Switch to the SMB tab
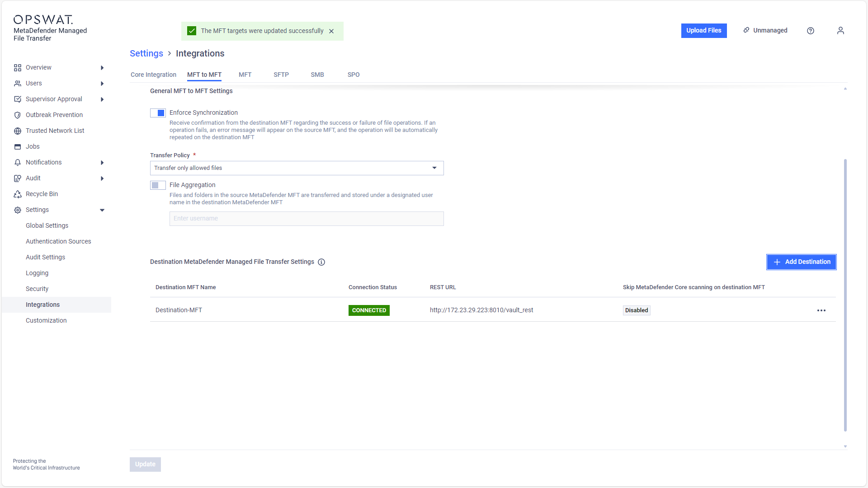This screenshot has height=488, width=868. pos(317,75)
